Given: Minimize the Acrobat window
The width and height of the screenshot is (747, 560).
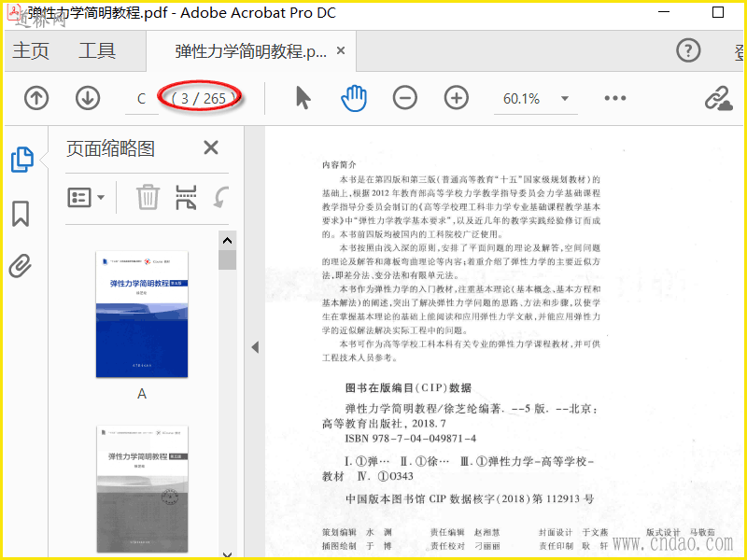Looking at the screenshot, I should 664,12.
